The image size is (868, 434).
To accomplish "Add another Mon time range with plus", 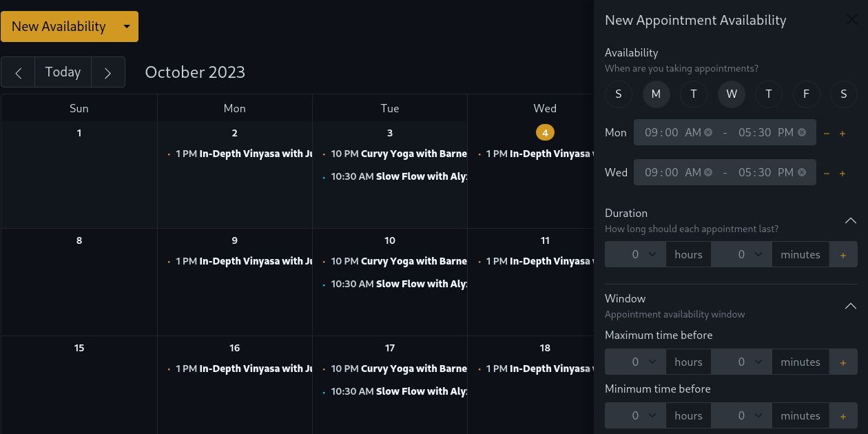I will (x=843, y=133).
